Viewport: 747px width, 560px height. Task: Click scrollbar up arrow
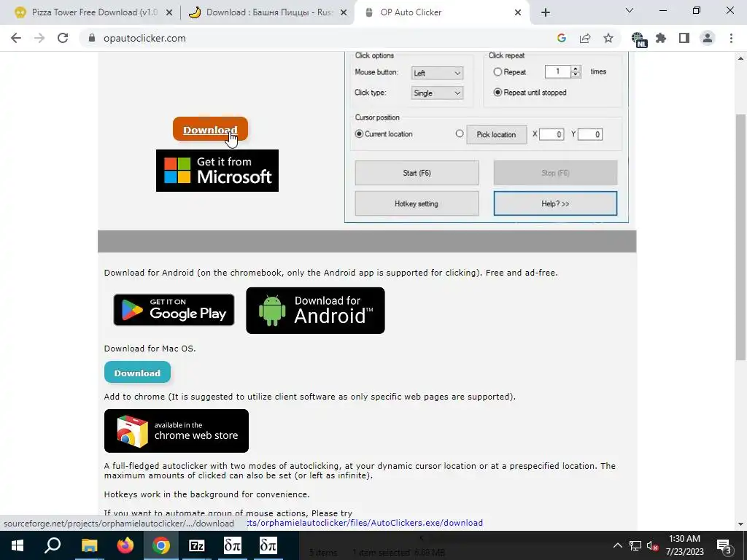tap(740, 58)
